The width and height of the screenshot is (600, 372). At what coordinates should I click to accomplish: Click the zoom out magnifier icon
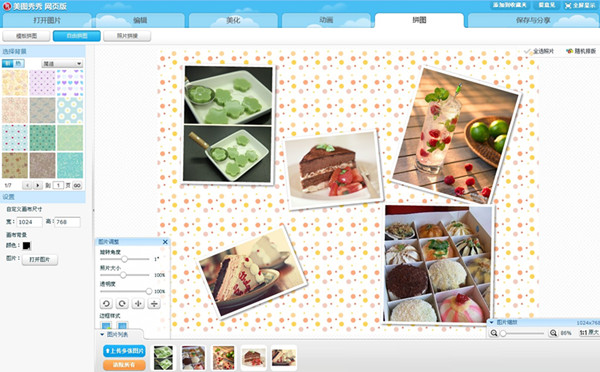click(x=494, y=333)
